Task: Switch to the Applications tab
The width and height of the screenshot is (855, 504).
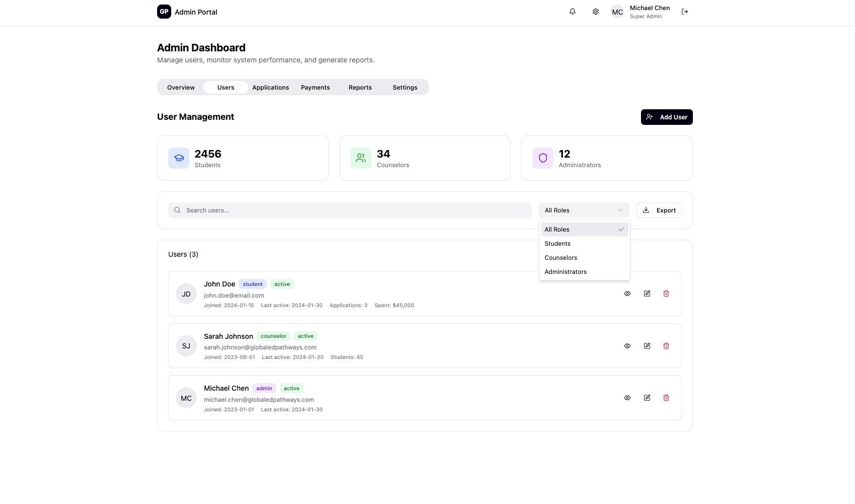Action: pos(270,88)
